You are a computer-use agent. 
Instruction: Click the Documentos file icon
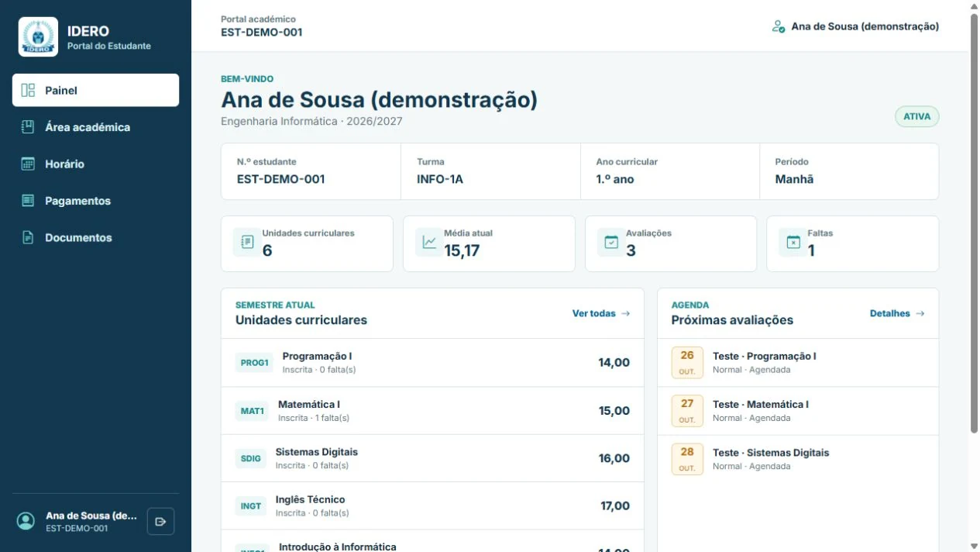(x=28, y=237)
